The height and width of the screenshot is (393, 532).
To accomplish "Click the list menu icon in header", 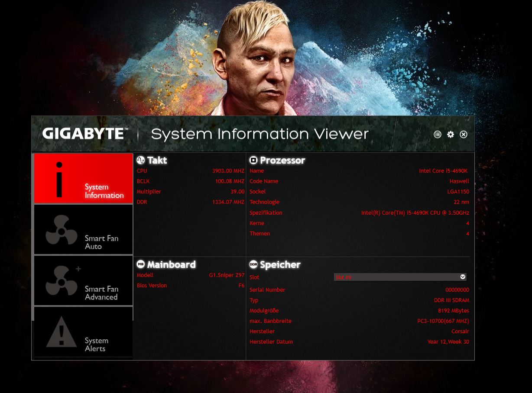I will point(438,135).
